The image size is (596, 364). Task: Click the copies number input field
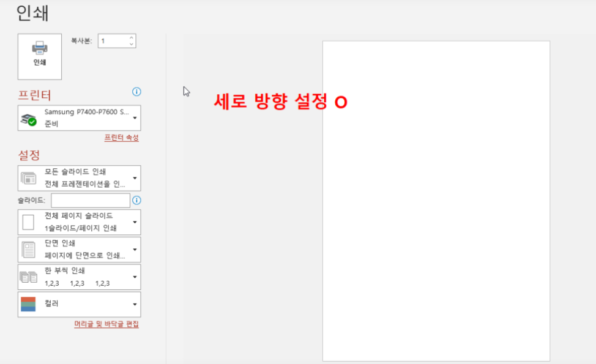pyautogui.click(x=113, y=41)
